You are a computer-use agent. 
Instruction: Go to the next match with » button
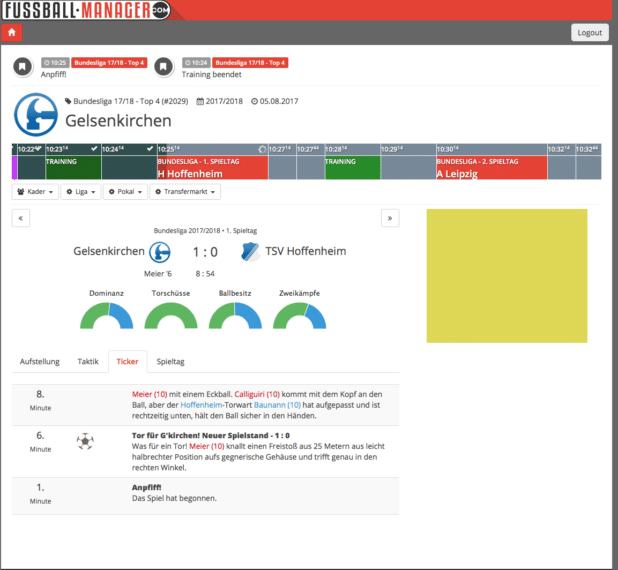390,218
